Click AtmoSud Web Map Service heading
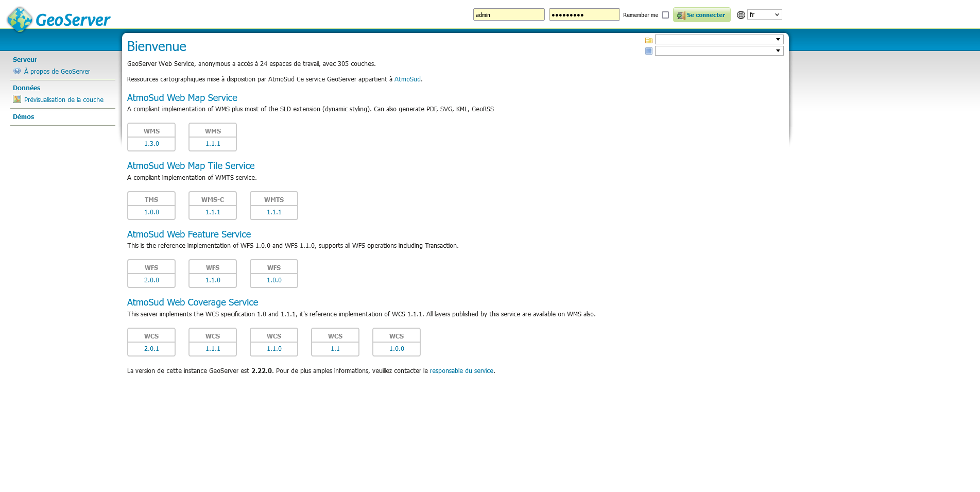This screenshot has width=980, height=492. pos(182,98)
